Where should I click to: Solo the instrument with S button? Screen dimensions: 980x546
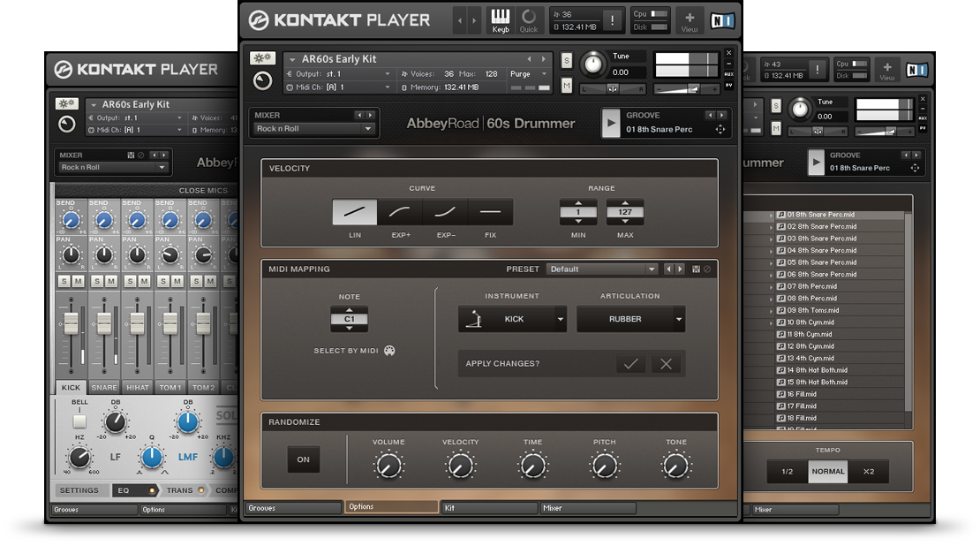point(566,60)
